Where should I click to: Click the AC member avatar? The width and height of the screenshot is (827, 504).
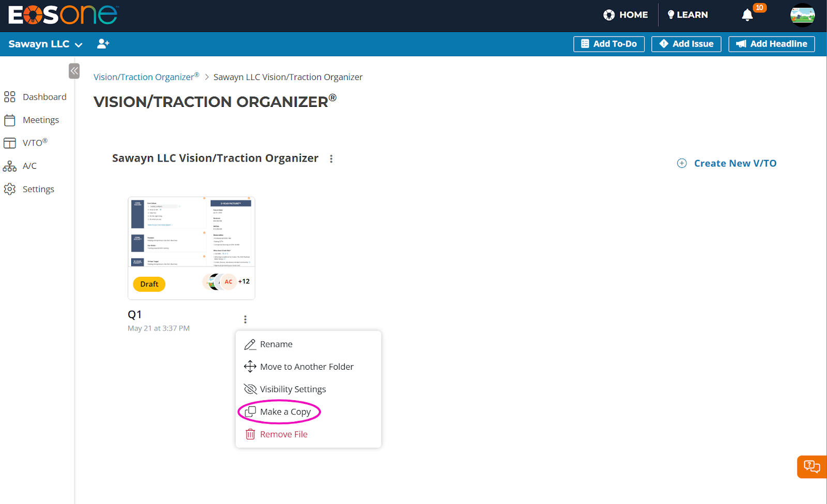(x=228, y=281)
